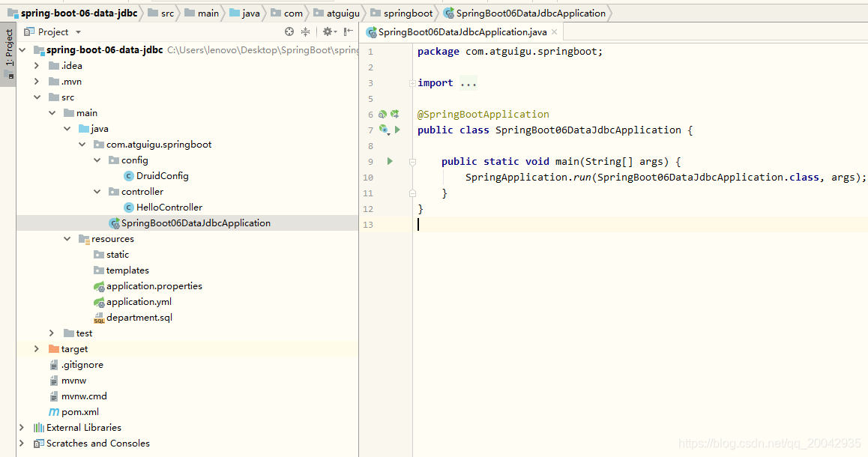Select DruidConfig class in project tree
The width and height of the screenshot is (868, 457).
pyautogui.click(x=162, y=176)
